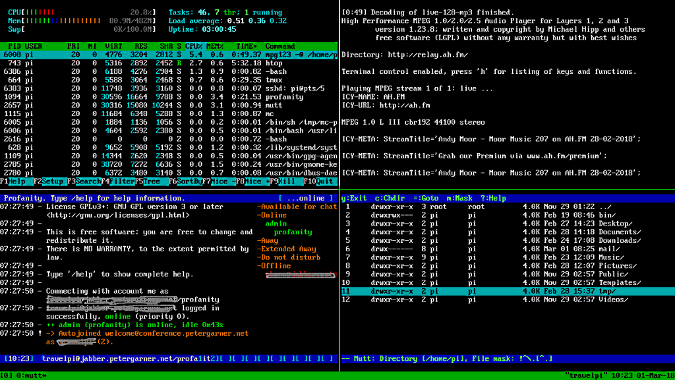Click the Away roster group
The image size is (675, 380).
(268, 240)
